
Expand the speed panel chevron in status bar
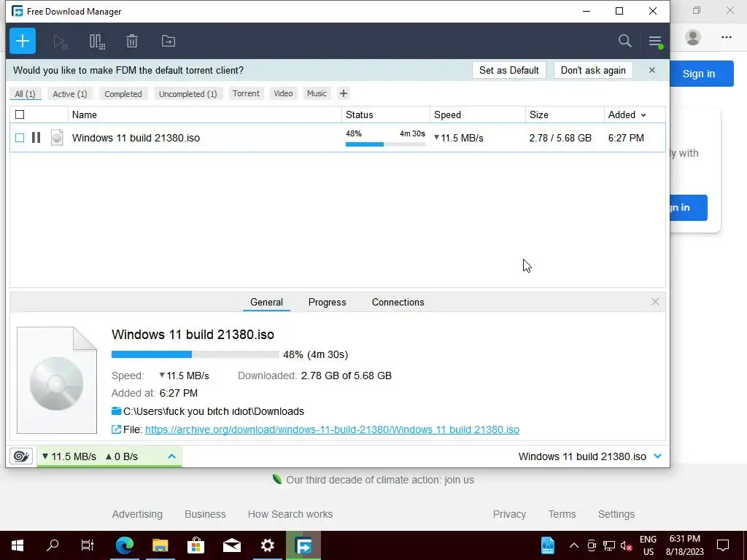point(171,456)
